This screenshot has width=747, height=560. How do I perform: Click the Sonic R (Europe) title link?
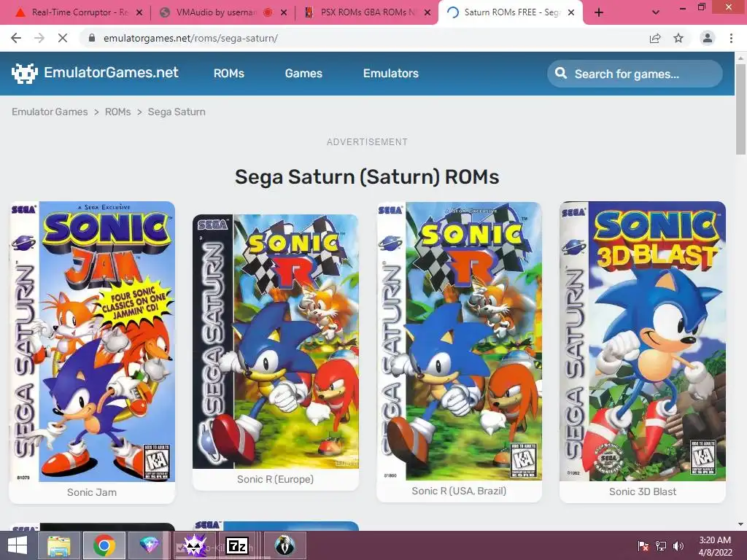[x=275, y=480]
